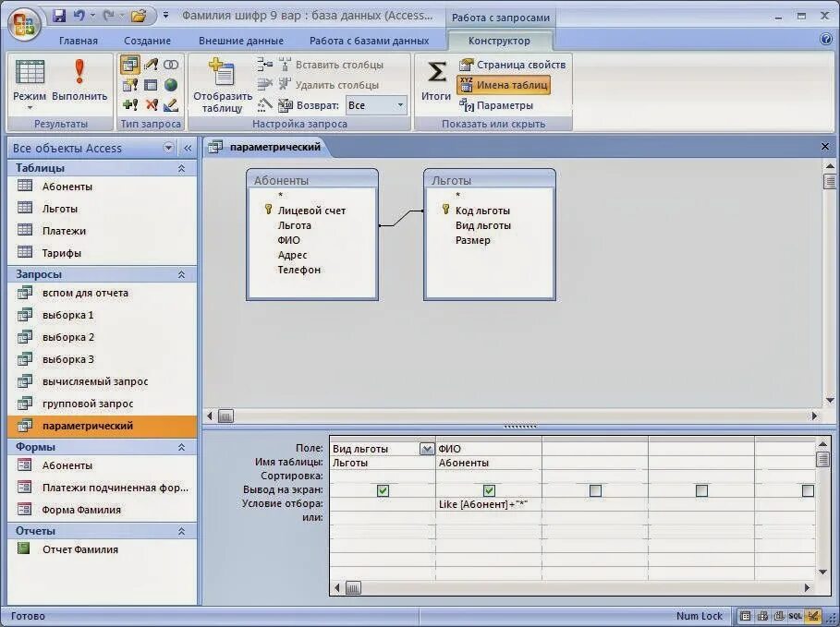Open the Все объекты Access pane dropdown
This screenshot has width=840, height=627.
(x=168, y=148)
